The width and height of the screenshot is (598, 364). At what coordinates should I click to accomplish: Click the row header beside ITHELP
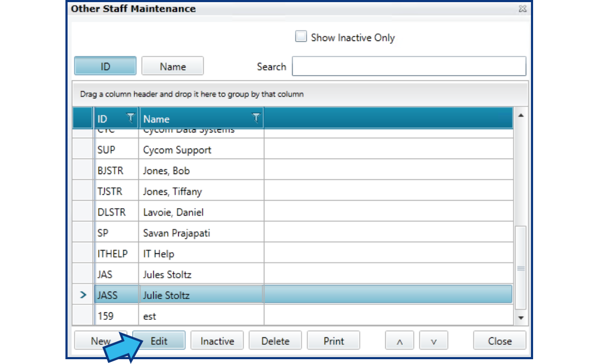coord(83,253)
